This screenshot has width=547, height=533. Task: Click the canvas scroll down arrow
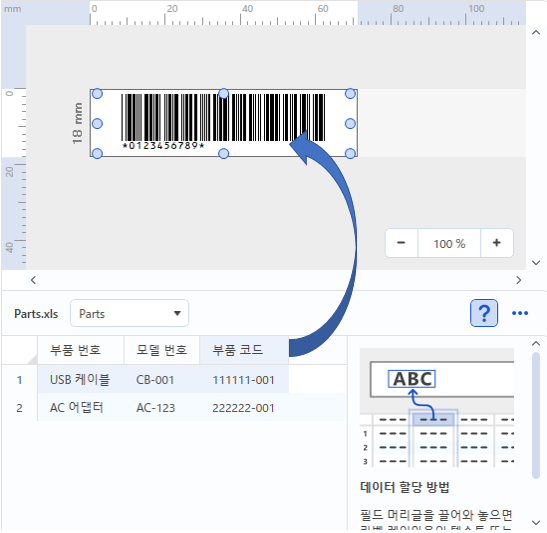[x=536, y=263]
